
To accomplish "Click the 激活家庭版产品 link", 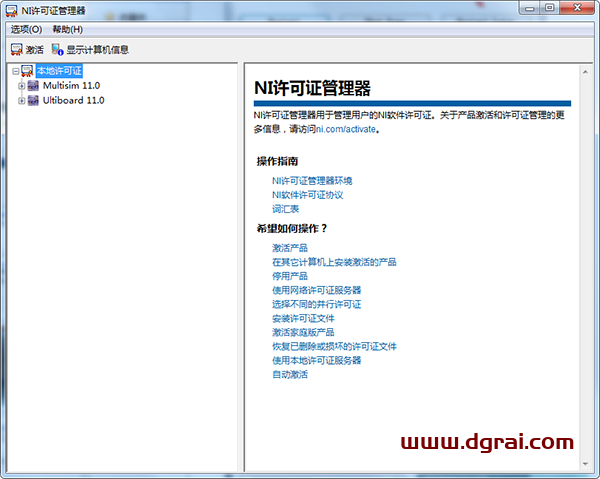I will tap(303, 332).
